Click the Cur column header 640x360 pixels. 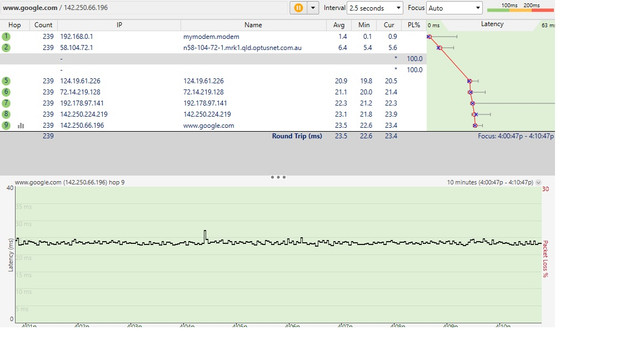click(x=389, y=25)
